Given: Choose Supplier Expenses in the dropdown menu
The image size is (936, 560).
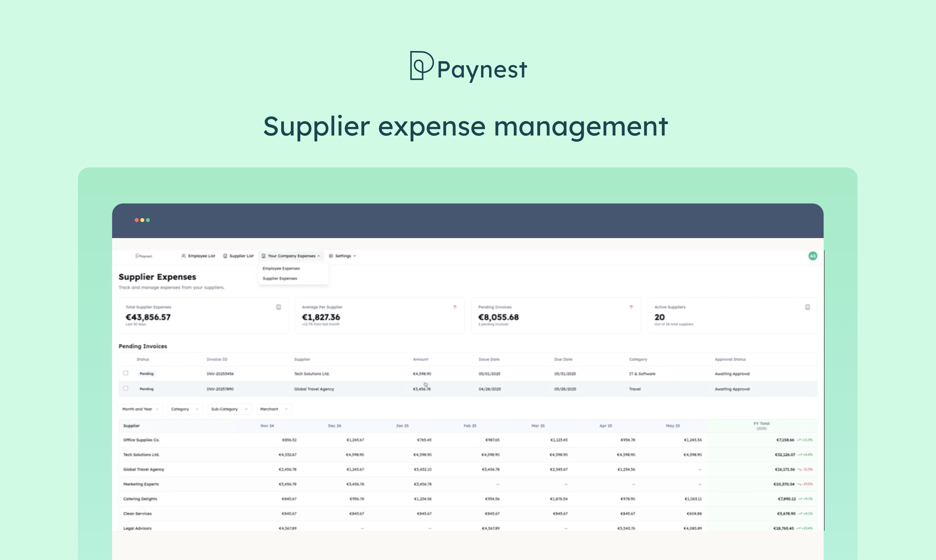Looking at the screenshot, I should point(280,279).
